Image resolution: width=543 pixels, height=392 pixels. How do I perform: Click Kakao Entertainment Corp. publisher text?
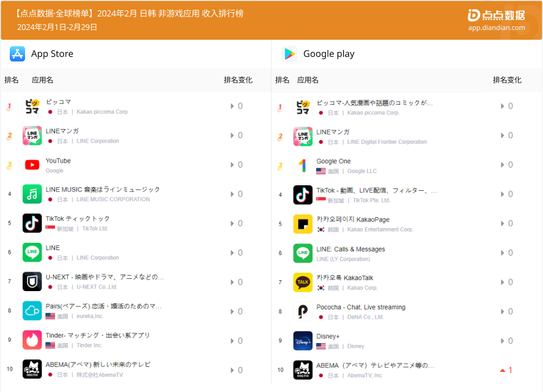pos(380,229)
